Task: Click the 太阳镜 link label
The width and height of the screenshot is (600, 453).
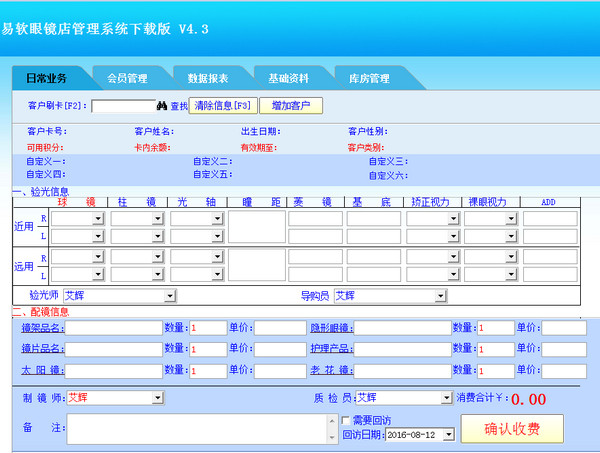Action: point(42,371)
